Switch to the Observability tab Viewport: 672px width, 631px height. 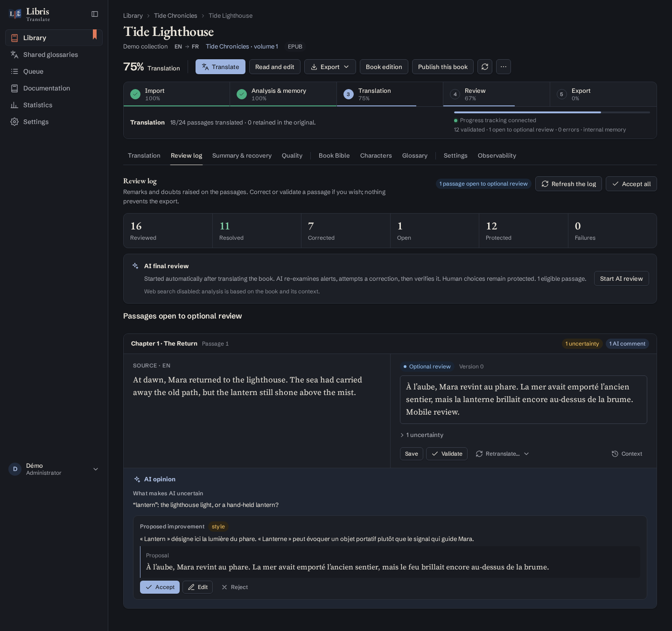tap(497, 156)
